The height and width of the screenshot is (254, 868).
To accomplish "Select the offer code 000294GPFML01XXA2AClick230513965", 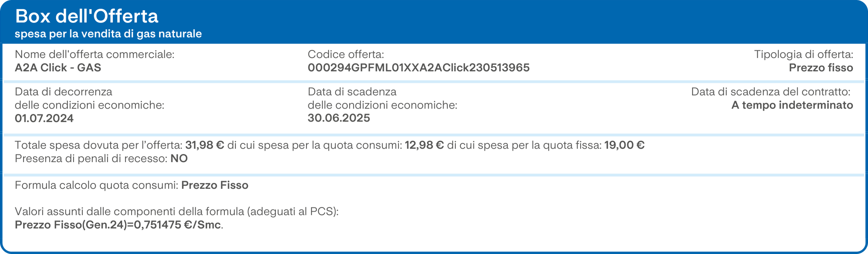I will click(x=419, y=68).
